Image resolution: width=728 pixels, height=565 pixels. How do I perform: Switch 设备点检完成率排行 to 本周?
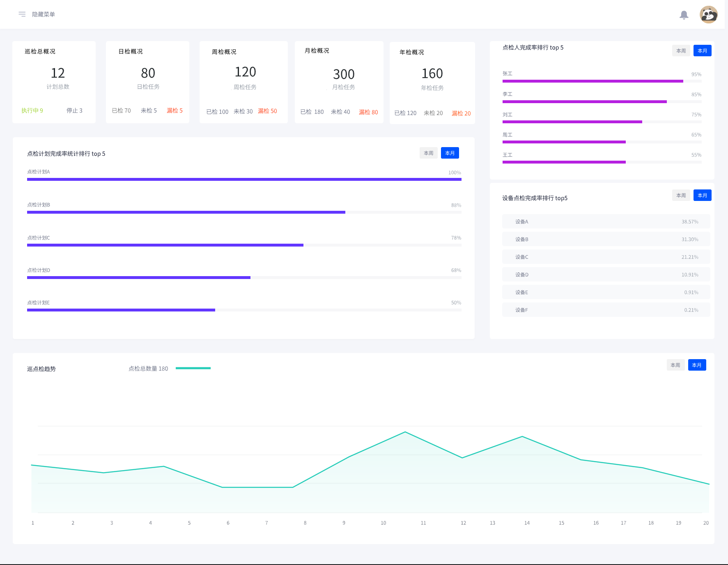(681, 196)
